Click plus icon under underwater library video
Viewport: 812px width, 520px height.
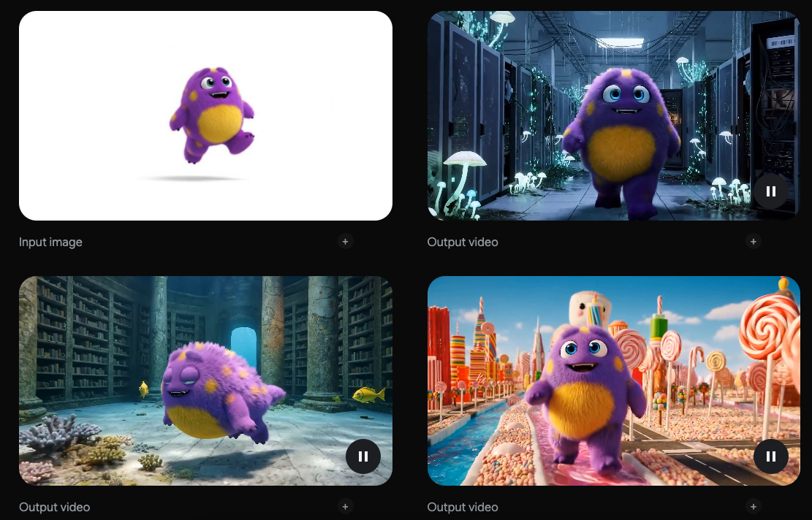pyautogui.click(x=346, y=507)
